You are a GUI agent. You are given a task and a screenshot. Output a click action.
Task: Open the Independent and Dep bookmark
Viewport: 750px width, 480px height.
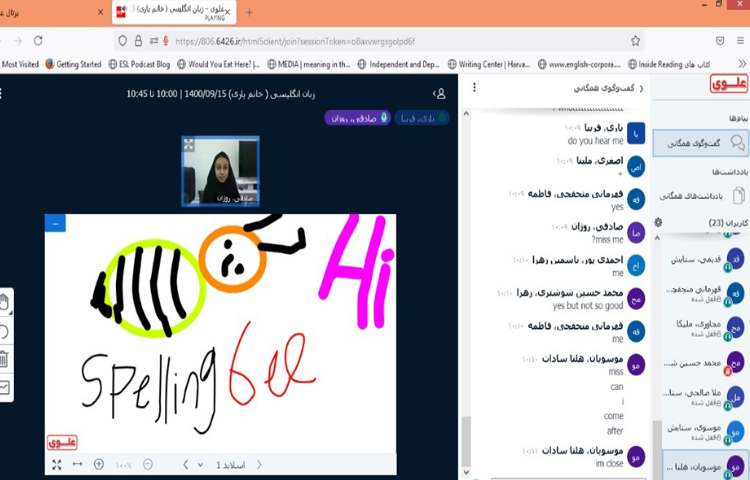click(x=399, y=64)
